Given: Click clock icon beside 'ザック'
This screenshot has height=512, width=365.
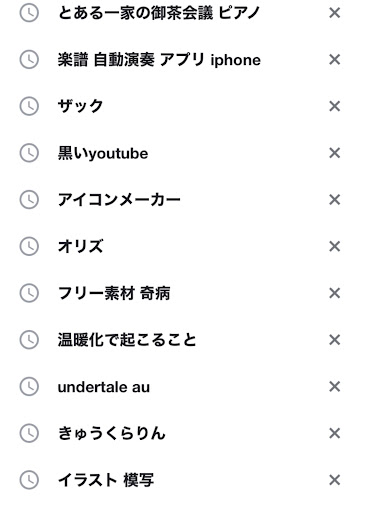Looking at the screenshot, I should [x=29, y=106].
